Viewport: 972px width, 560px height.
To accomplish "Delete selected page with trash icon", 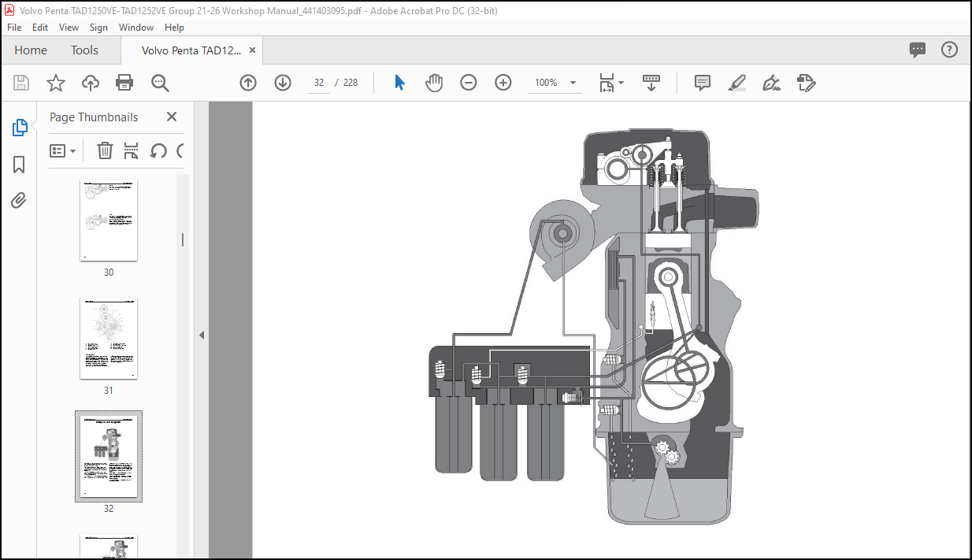I will (105, 150).
